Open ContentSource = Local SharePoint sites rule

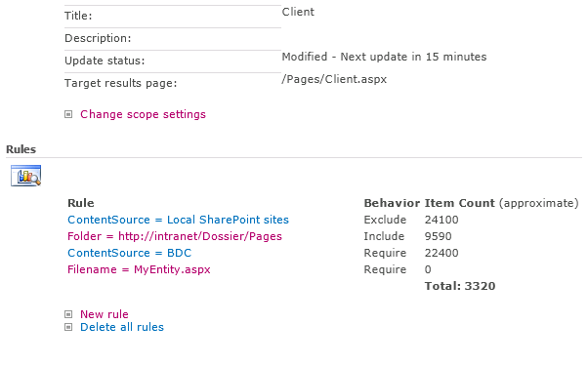pyautogui.click(x=178, y=220)
